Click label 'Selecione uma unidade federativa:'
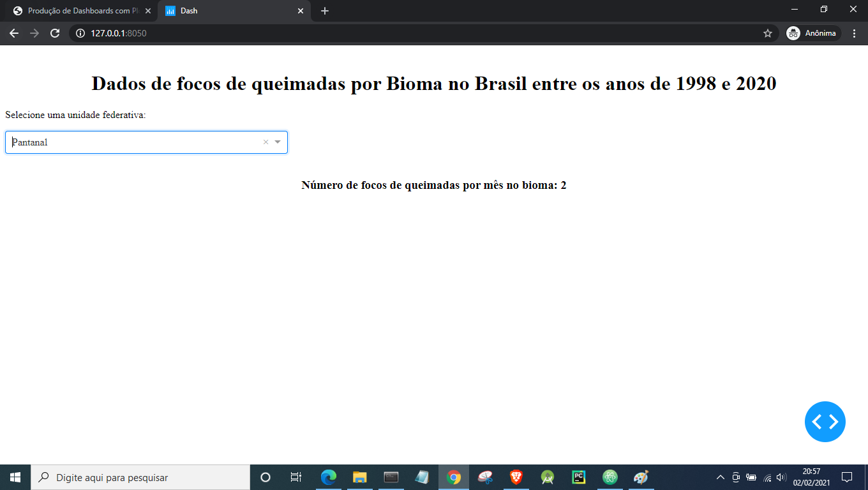The width and height of the screenshot is (868, 490). [x=76, y=115]
